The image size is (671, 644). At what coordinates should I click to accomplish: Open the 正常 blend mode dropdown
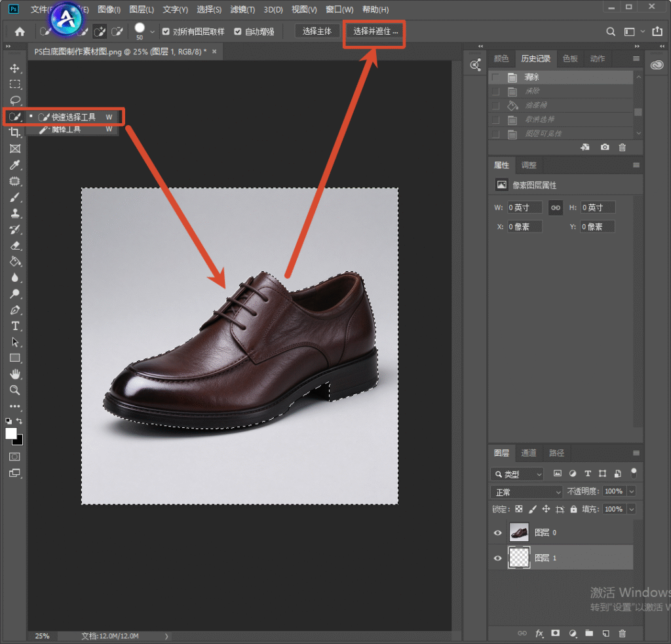click(526, 492)
